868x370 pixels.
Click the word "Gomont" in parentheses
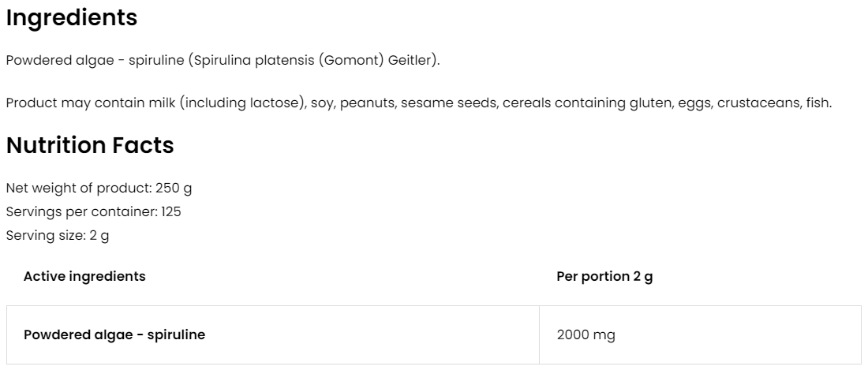(x=351, y=61)
